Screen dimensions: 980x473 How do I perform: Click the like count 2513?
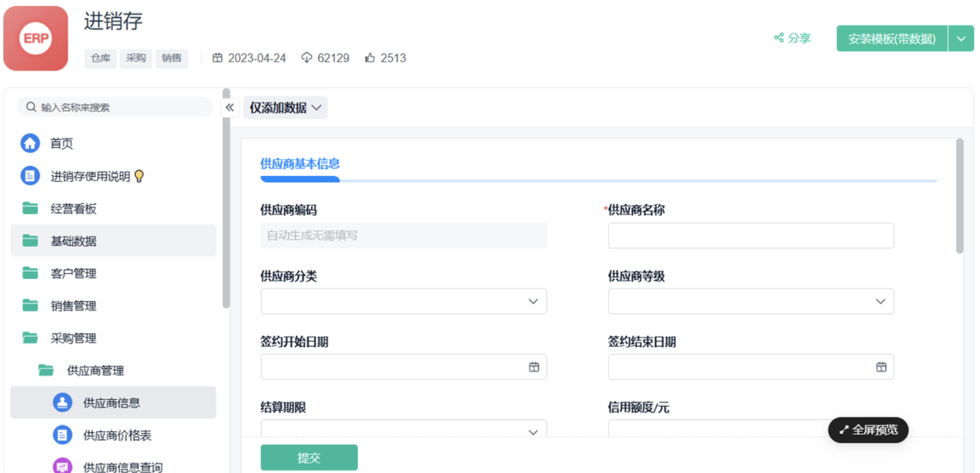pos(393,58)
